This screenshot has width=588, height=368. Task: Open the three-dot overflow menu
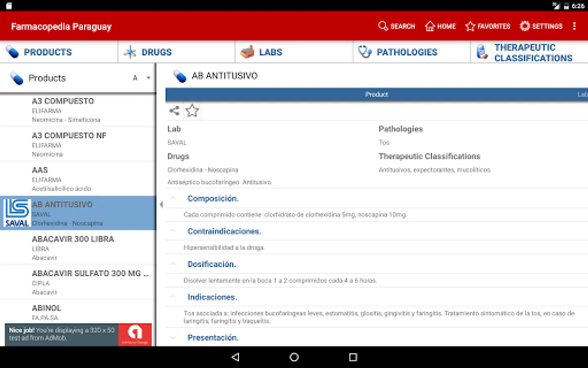(x=575, y=26)
